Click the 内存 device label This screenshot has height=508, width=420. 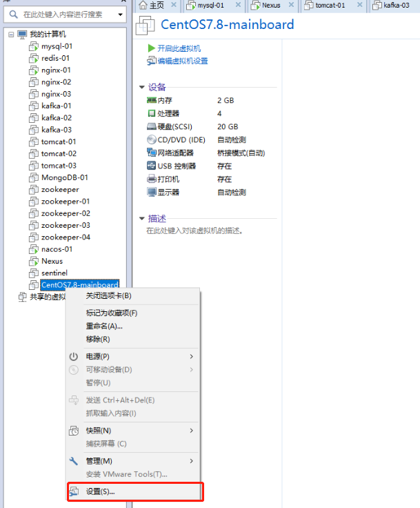165,101
